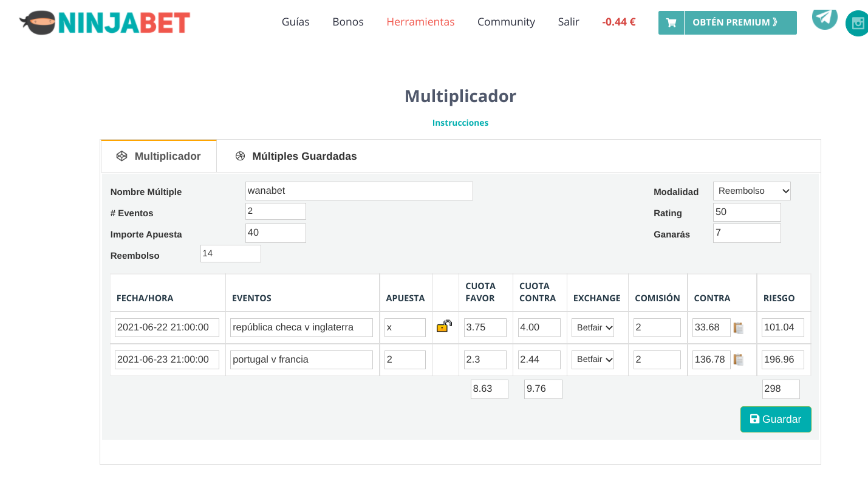Click the Rating field

[747, 212]
